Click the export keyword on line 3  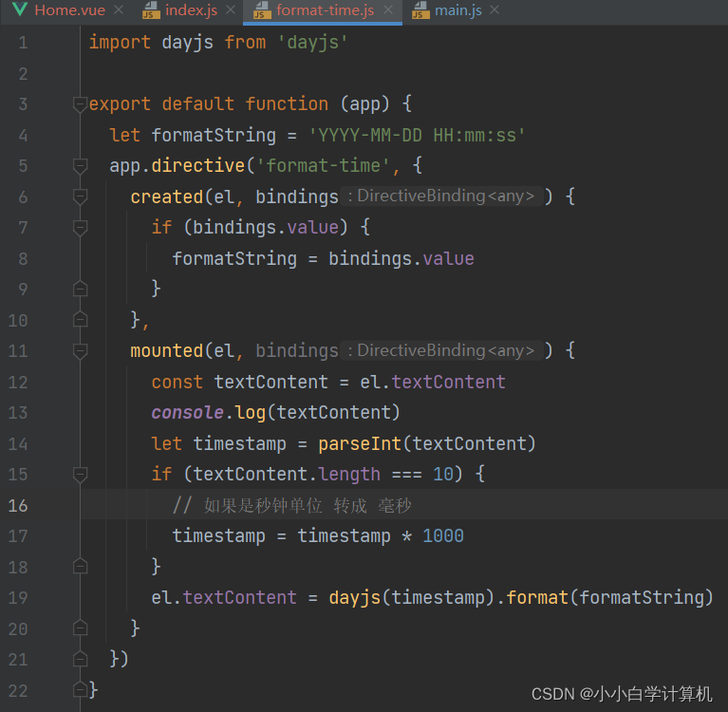click(x=120, y=104)
